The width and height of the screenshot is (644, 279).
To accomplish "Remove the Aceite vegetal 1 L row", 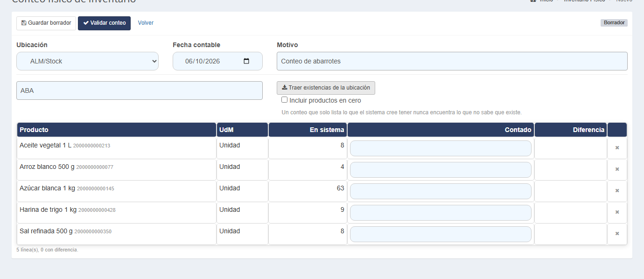I will click(617, 148).
